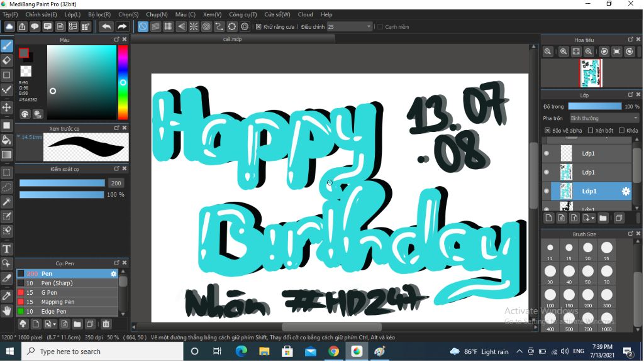Enable Xén bớt clipping checkbox
Image resolution: width=644 pixels, height=362 pixels.
click(591, 131)
